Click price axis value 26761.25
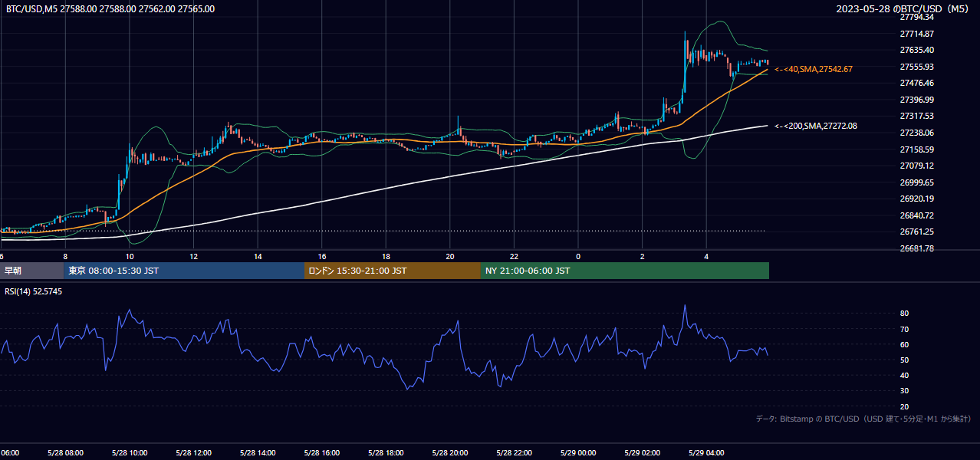This screenshot has width=980, height=460. tap(916, 232)
